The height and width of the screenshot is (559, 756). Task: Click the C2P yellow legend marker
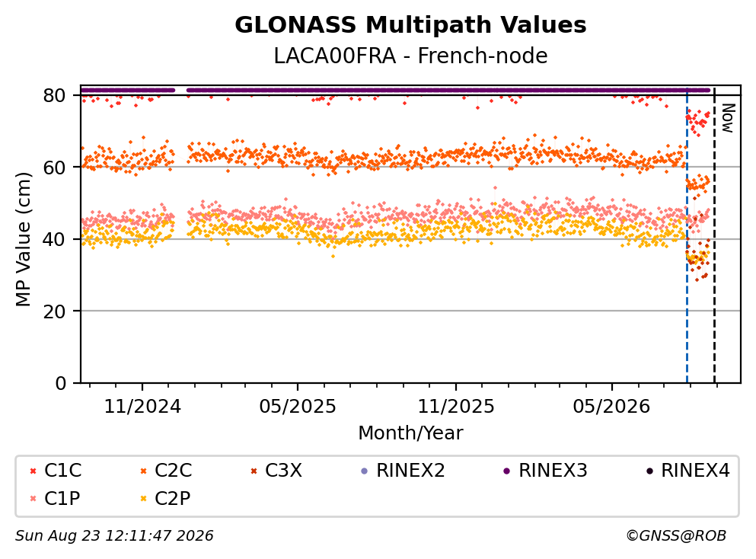pos(143,499)
